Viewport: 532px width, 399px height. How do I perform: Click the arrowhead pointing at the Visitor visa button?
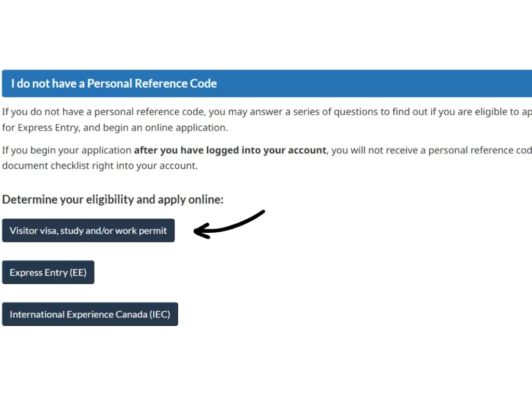coord(201,231)
